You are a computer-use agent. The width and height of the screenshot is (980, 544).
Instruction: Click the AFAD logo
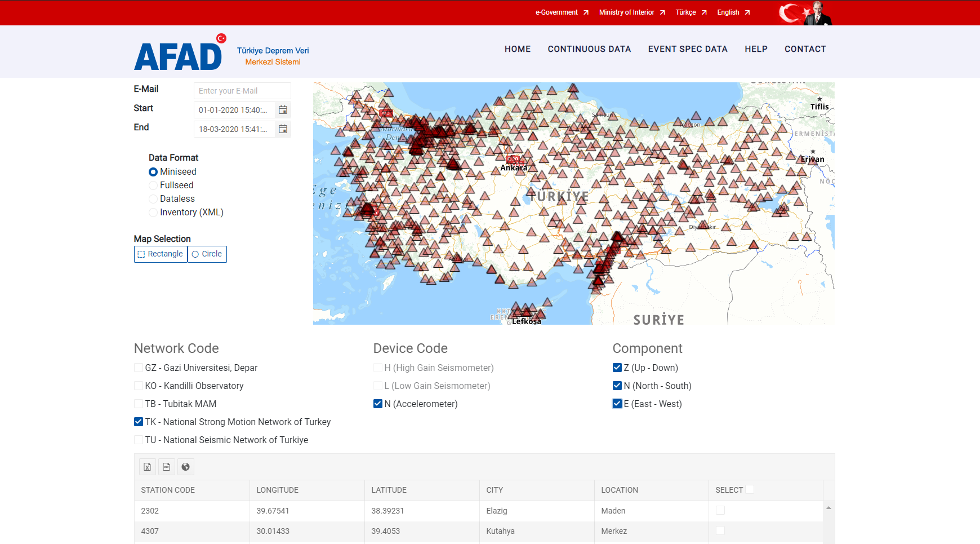click(x=180, y=52)
